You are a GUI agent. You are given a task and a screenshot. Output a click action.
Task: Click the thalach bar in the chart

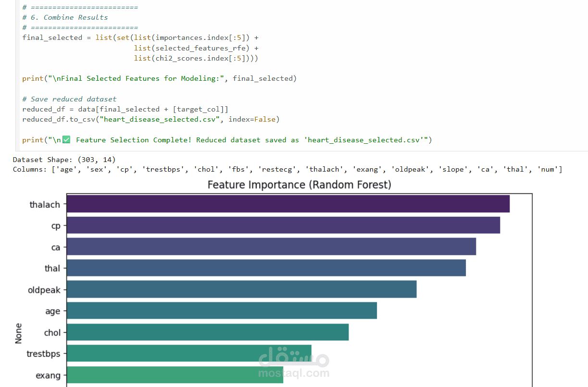288,204
